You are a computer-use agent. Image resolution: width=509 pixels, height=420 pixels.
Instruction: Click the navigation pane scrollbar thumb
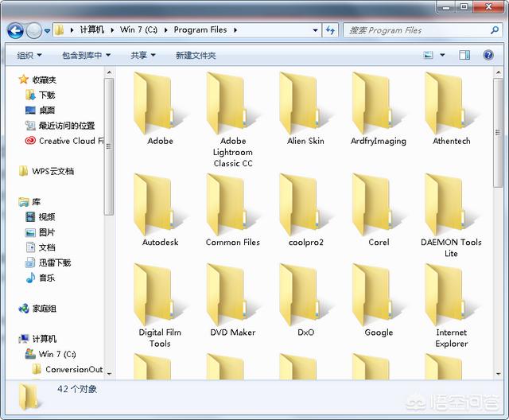[x=109, y=146]
